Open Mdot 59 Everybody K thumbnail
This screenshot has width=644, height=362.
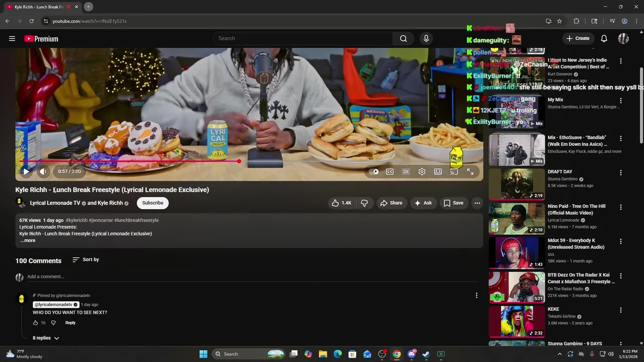click(517, 253)
